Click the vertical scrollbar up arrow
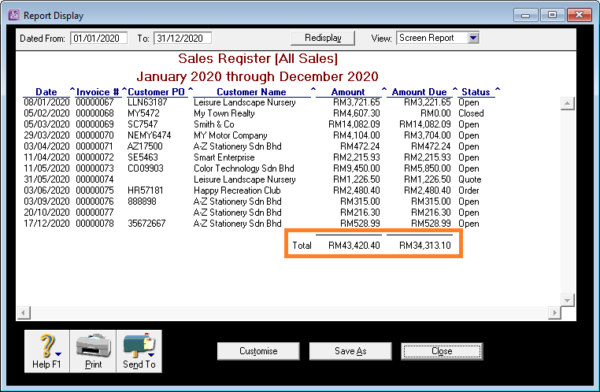 click(x=567, y=103)
